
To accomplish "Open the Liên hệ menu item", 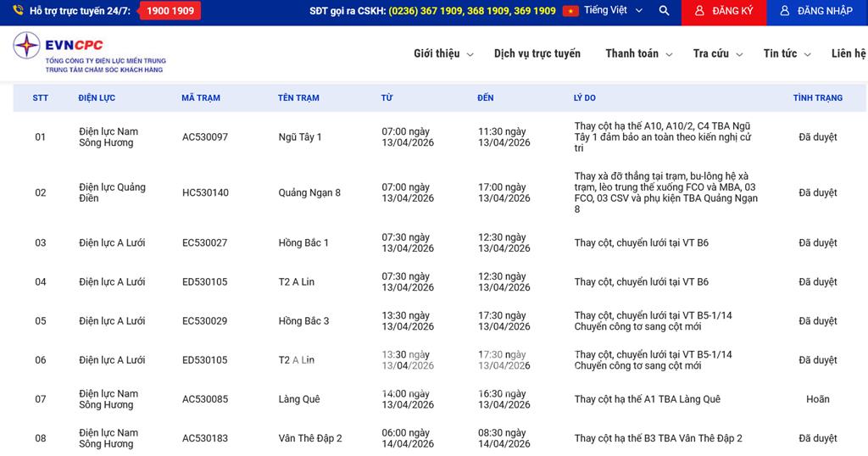I will (849, 53).
